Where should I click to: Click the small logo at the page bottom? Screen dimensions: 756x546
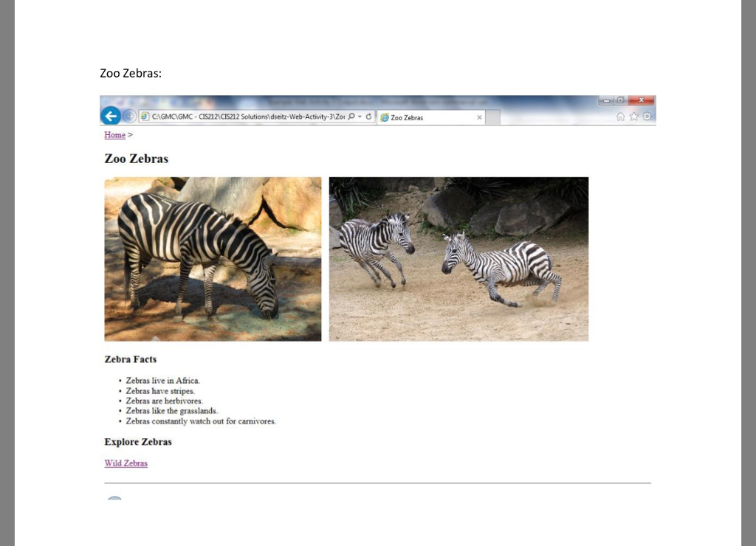pos(115,500)
